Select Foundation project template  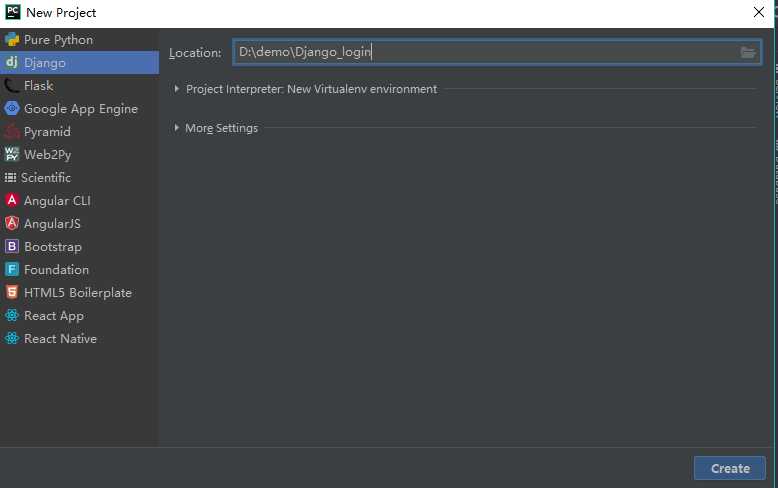(56, 270)
